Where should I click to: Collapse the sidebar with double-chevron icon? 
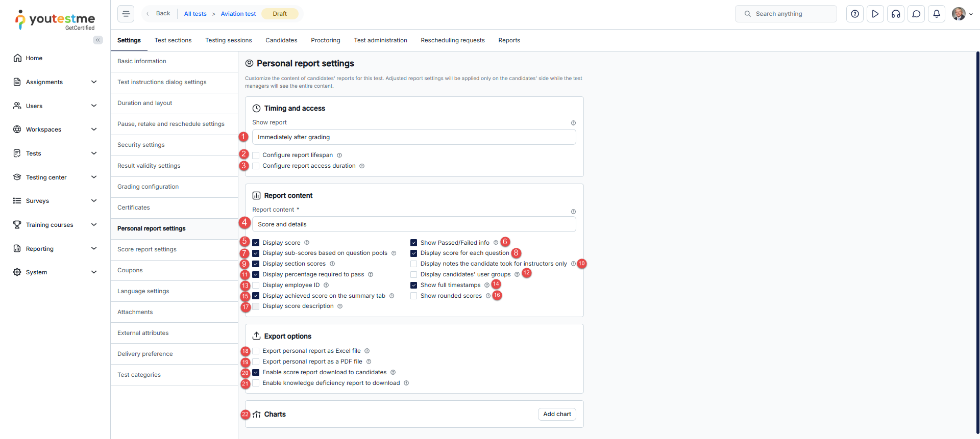tap(97, 40)
